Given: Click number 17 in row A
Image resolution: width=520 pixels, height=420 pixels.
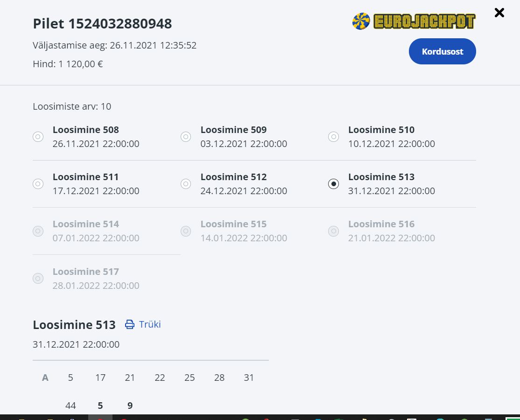Looking at the screenshot, I should pos(100,378).
